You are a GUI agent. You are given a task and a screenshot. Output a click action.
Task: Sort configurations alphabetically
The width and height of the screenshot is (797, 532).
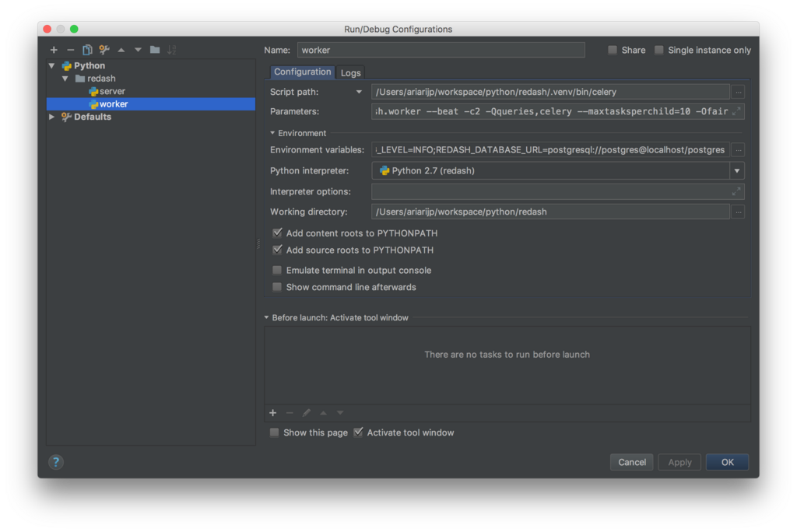click(x=170, y=50)
